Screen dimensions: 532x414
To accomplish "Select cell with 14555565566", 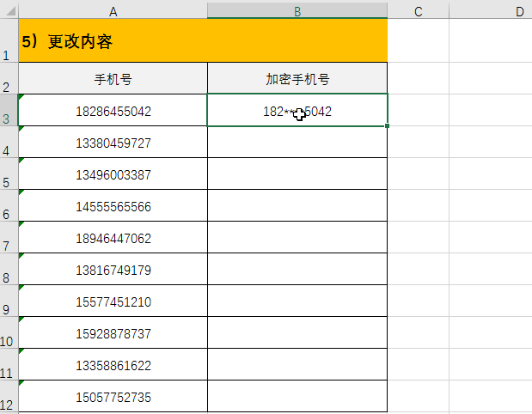I will point(113,205).
